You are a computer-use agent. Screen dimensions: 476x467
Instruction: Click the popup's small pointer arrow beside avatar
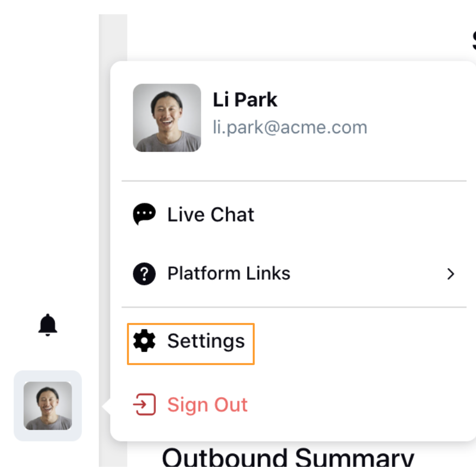[106, 406]
